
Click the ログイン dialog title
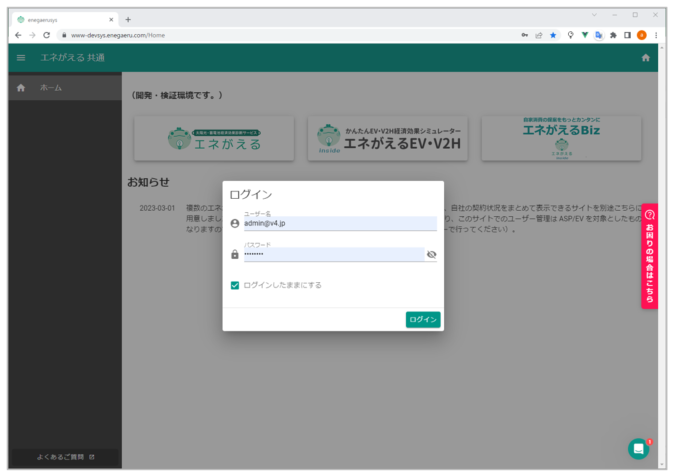[x=251, y=194]
